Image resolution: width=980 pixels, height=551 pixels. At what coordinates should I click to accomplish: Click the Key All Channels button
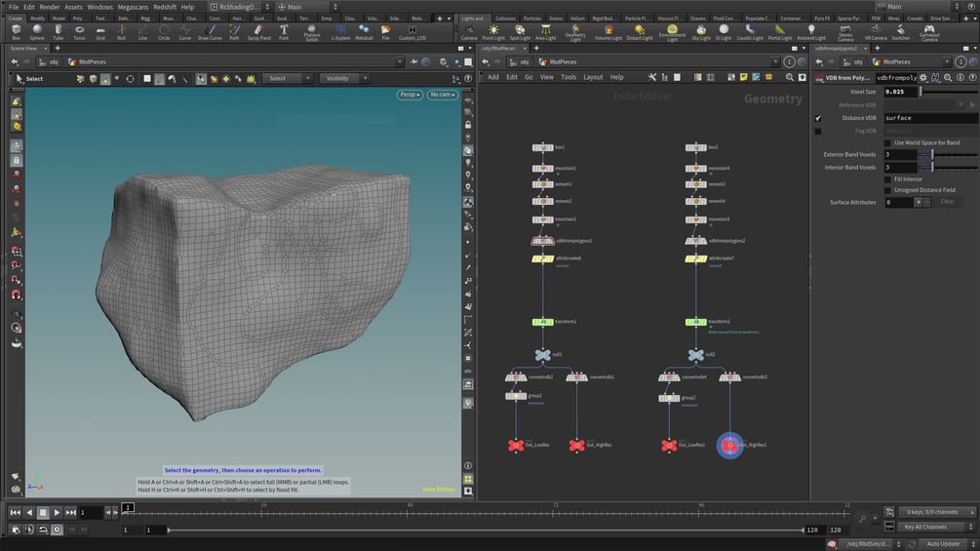tap(924, 527)
